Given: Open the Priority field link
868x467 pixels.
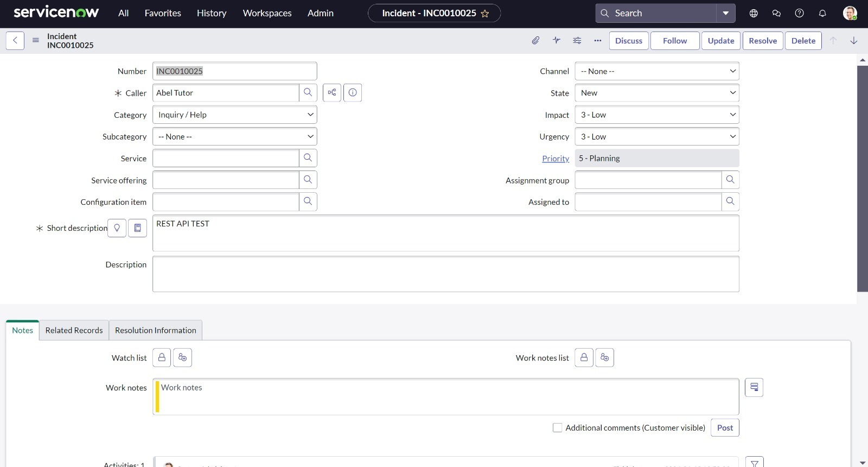Looking at the screenshot, I should (556, 159).
